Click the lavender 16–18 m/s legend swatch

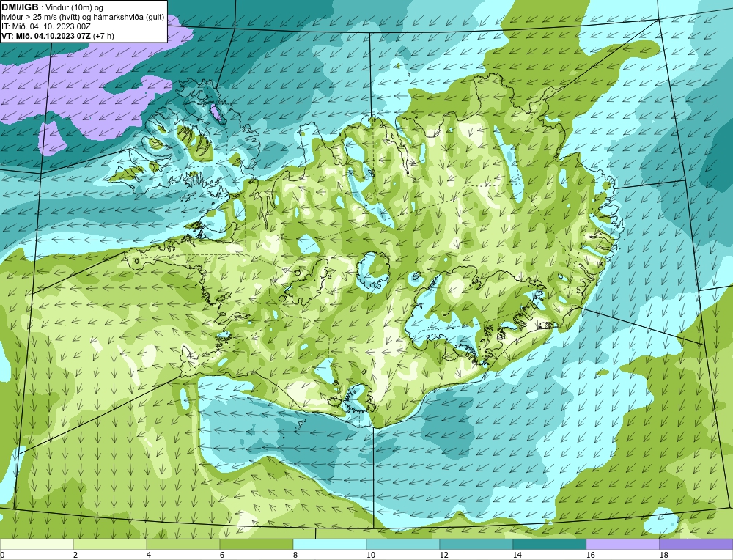point(622,544)
